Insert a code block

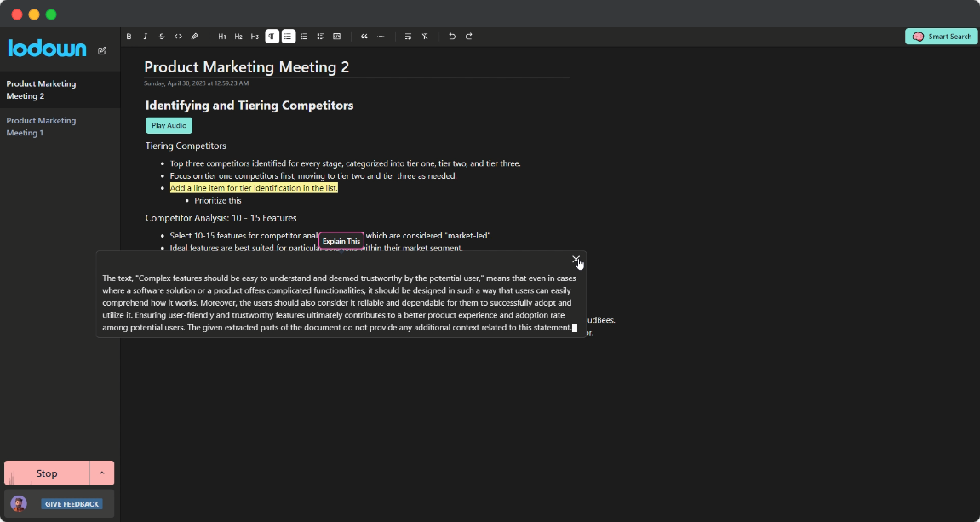click(336, 37)
